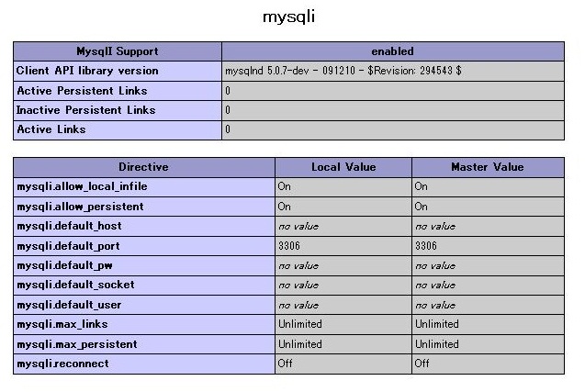This screenshot has width=585, height=392.
Task: Click the mysqli.default_socket directive name
Action: tap(75, 285)
